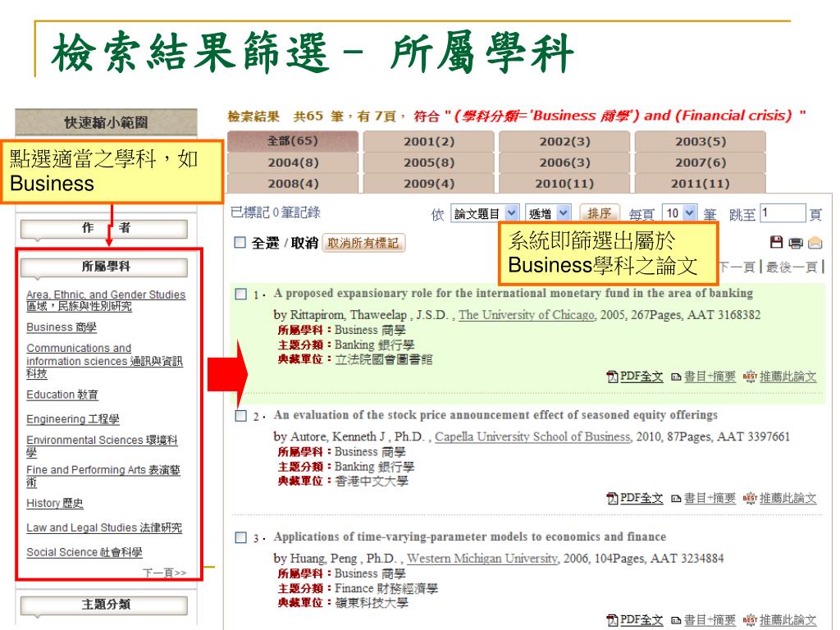Image resolution: width=840 pixels, height=630 pixels.
Task: Select the 全部(65) year tab
Action: pyautogui.click(x=293, y=141)
